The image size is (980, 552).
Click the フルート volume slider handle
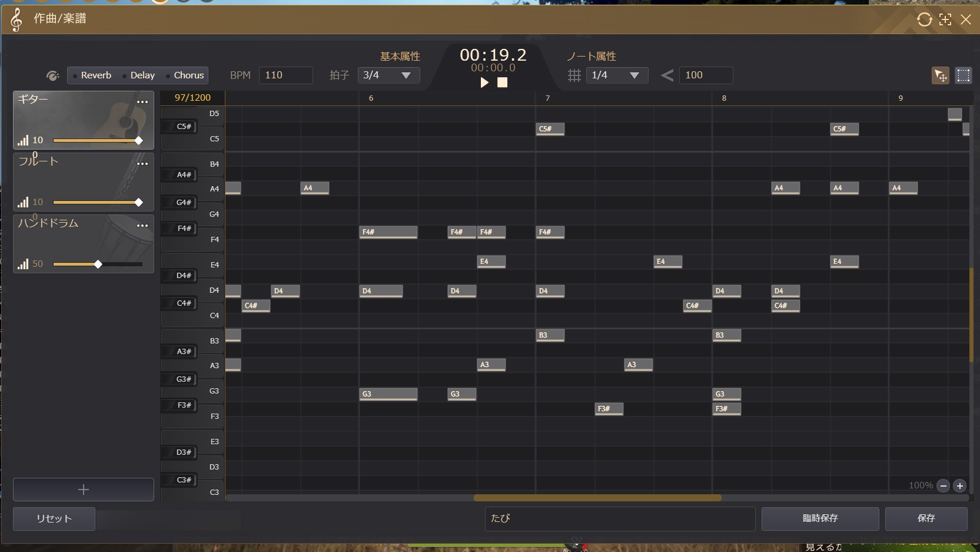139,202
